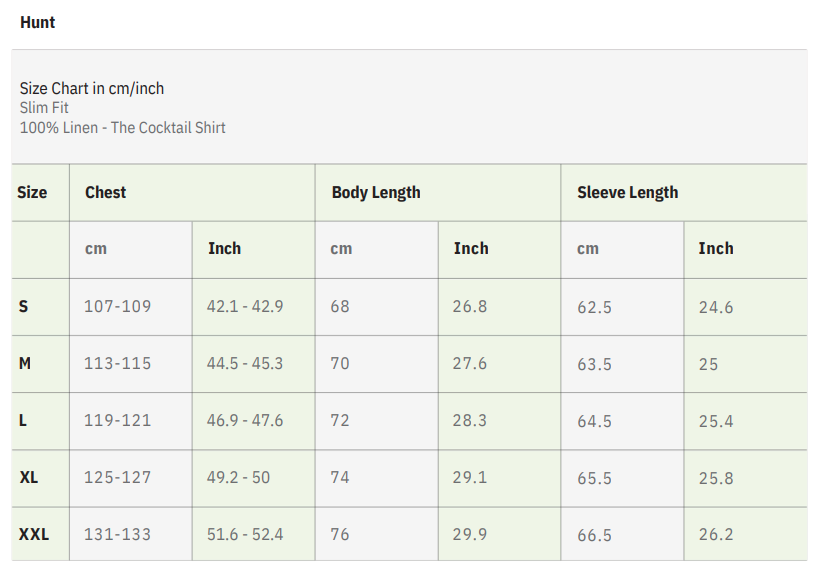The image size is (821, 575).
Task: Select the size L row label
Action: coord(23,420)
